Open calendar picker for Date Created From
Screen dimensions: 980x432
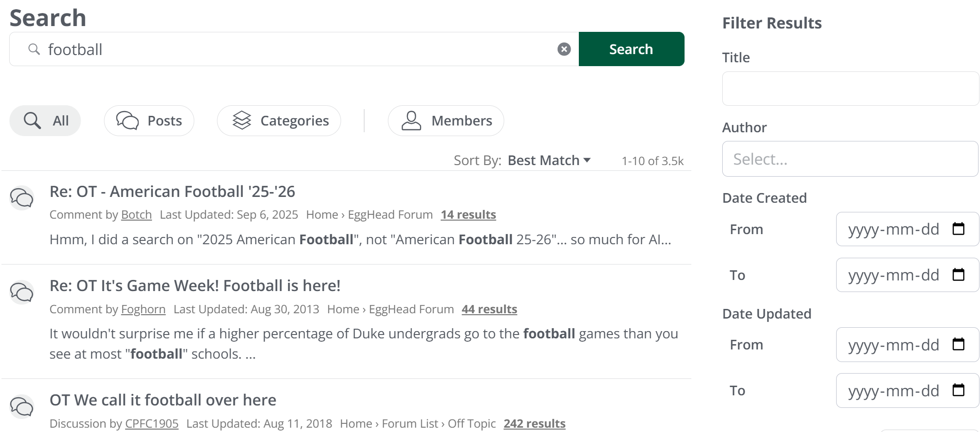coord(958,229)
